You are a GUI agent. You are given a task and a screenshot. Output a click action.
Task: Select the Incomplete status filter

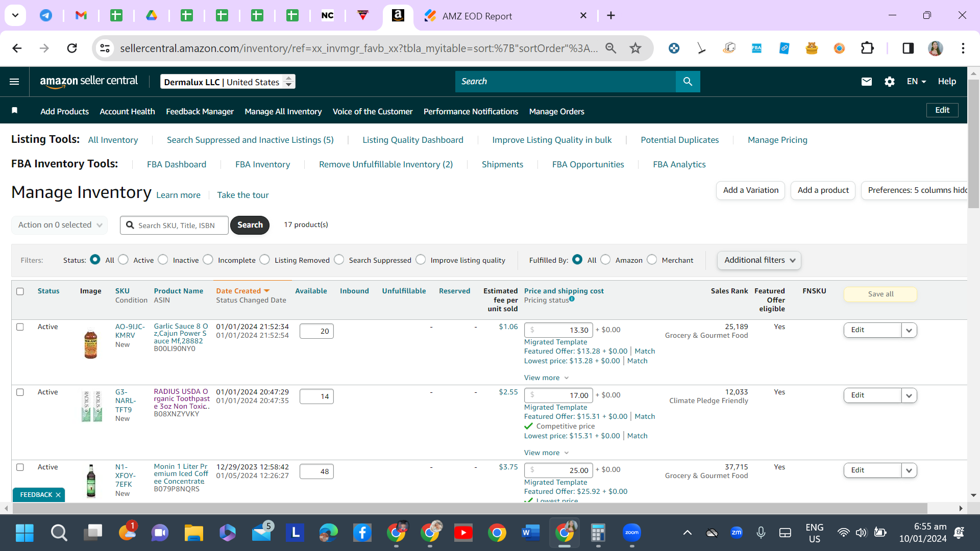[x=208, y=260]
